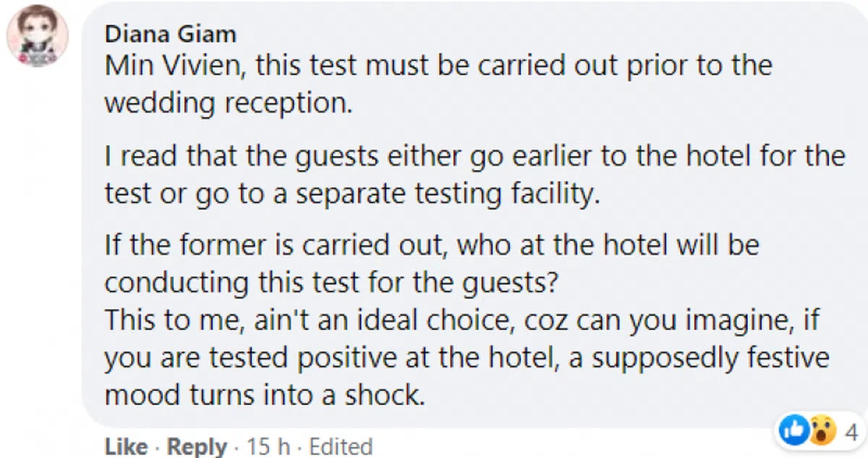Open Diana Giam's profile picture
The height and width of the screenshot is (458, 868).
(37, 37)
